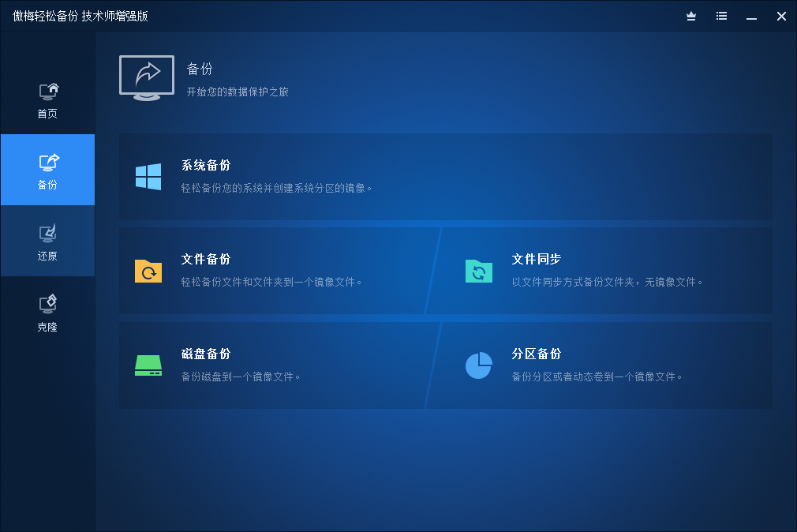Click the green disk icon for 磁盘备份
797x532 pixels.
148,365
